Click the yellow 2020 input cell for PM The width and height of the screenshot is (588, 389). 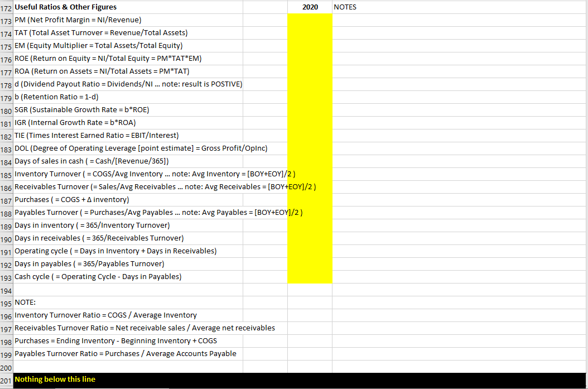310,20
